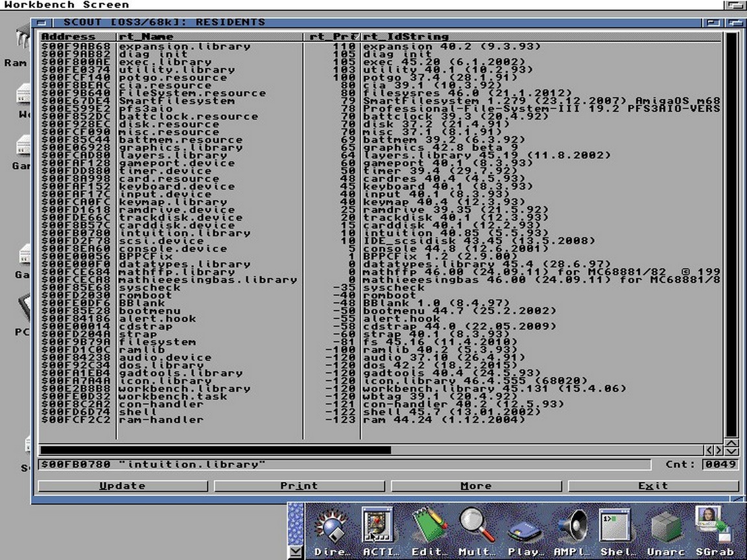Click the vertical scrollbar of the residents list
Image resolution: width=747 pixels, height=560 pixels.
coord(731,235)
